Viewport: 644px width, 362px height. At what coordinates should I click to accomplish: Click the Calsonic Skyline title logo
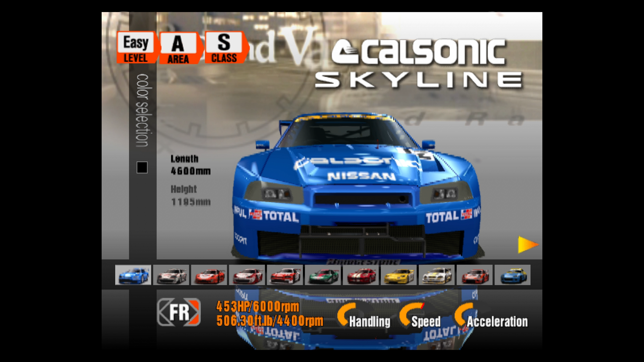click(x=419, y=64)
